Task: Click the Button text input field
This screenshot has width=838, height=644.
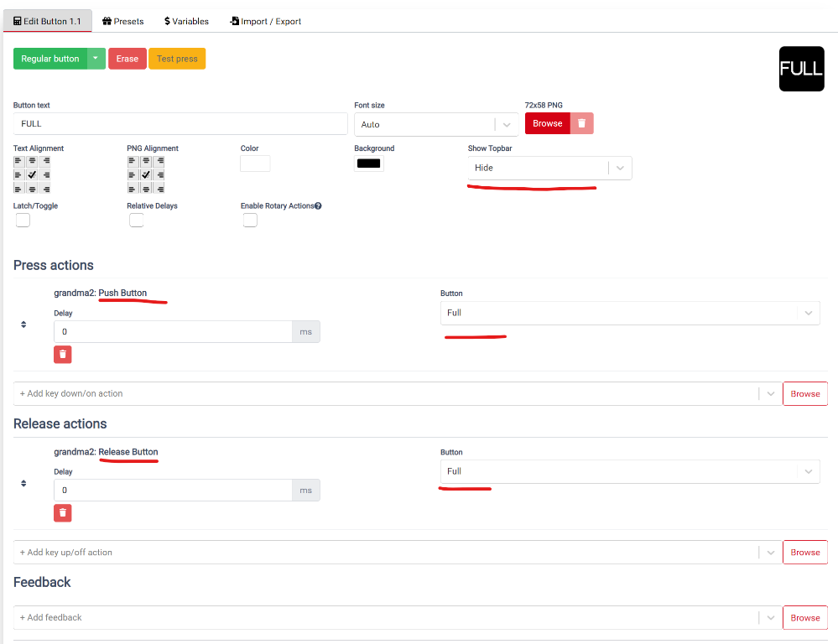Action: pyautogui.click(x=180, y=124)
